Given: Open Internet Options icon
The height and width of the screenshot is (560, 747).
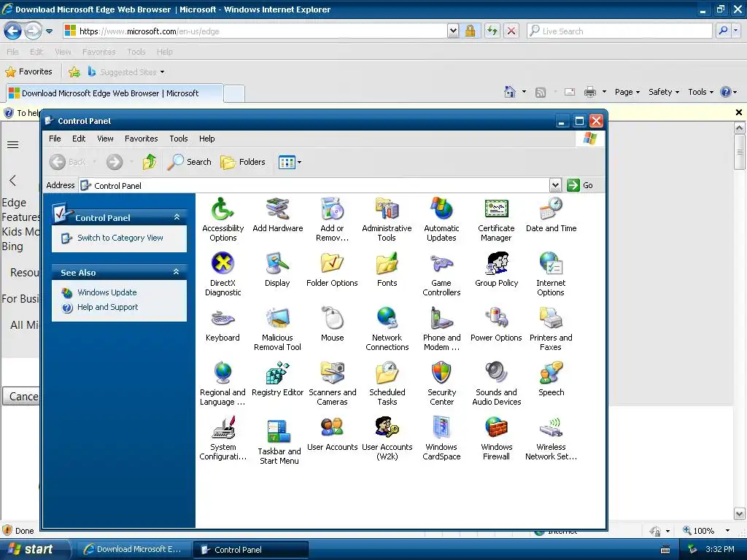Looking at the screenshot, I should tap(551, 264).
